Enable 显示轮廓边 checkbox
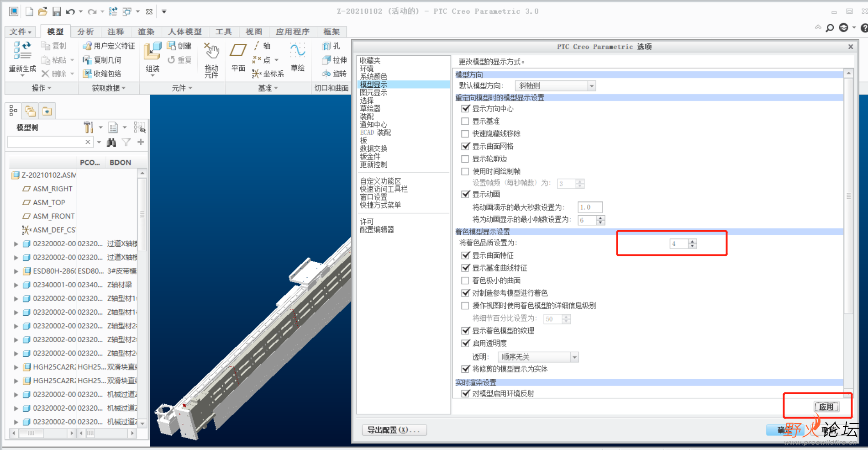 (465, 159)
